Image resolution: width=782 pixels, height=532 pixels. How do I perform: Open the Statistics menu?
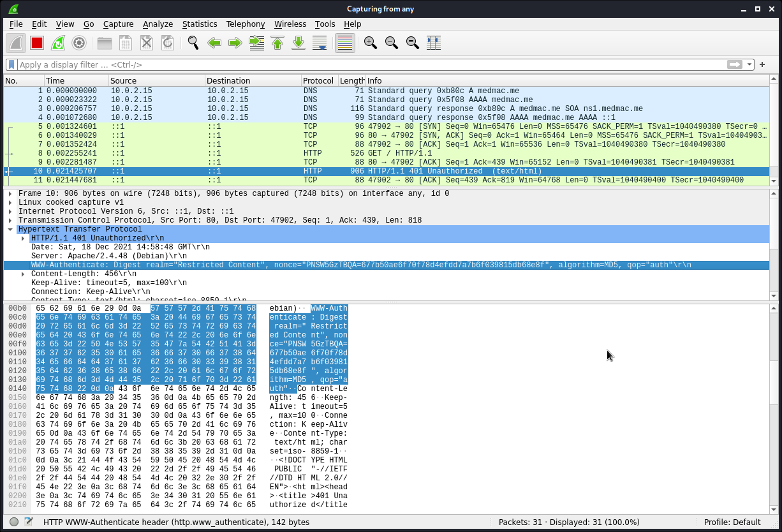click(x=200, y=24)
